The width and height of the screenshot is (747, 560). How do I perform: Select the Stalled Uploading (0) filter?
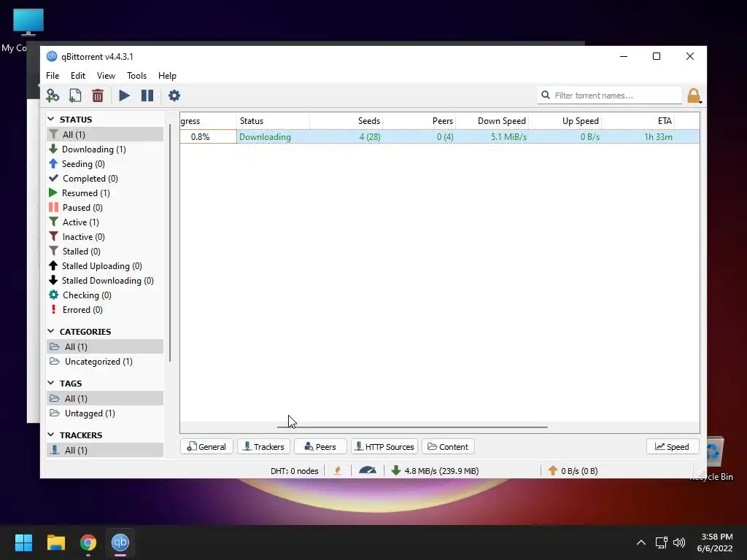[x=105, y=266]
